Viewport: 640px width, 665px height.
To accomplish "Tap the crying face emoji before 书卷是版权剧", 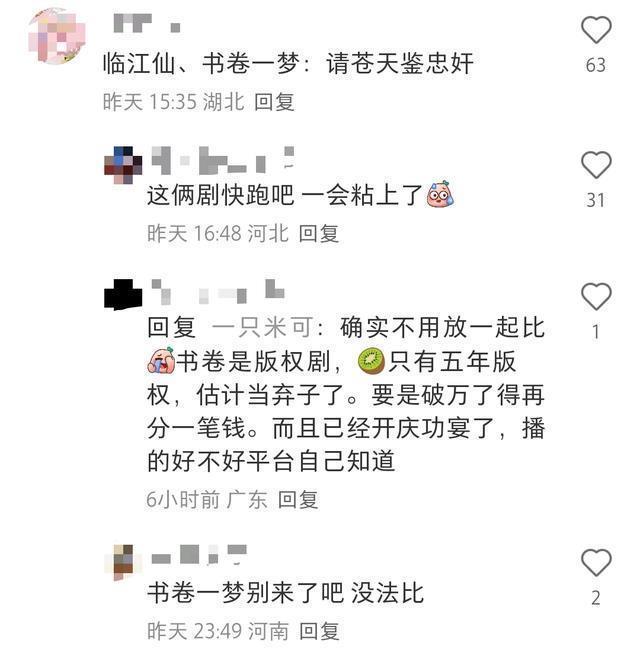I will click(x=161, y=361).
